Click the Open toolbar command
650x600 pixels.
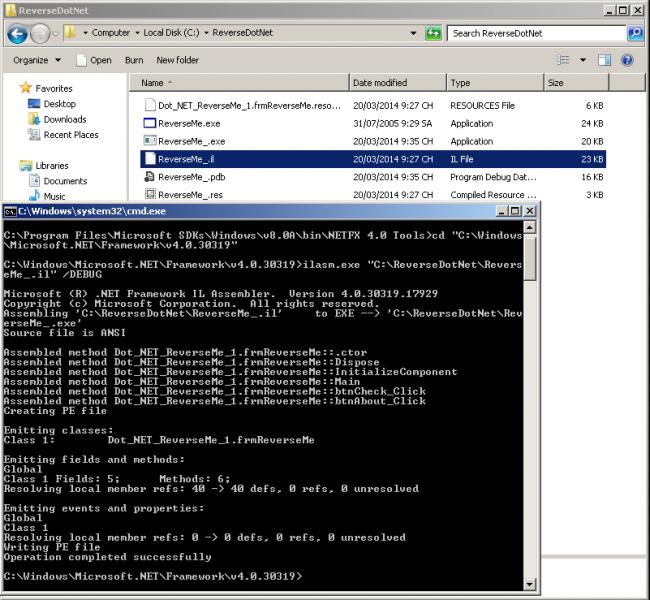[x=95, y=60]
